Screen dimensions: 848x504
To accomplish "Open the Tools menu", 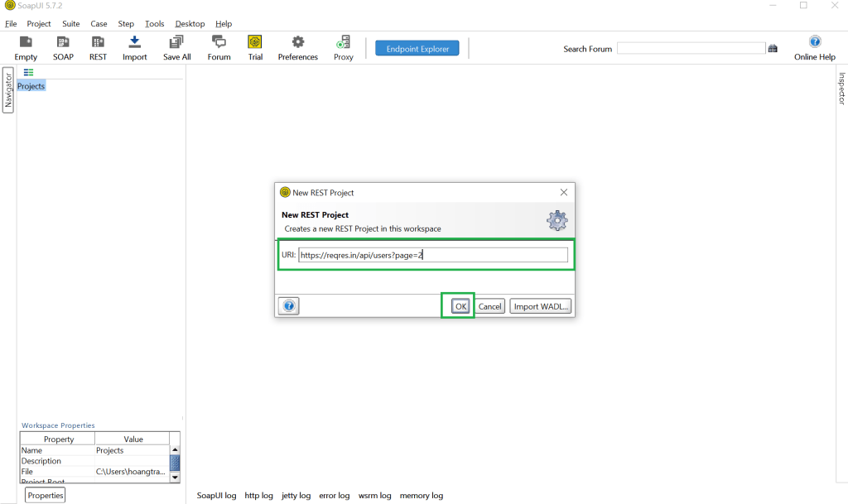I will [x=154, y=24].
